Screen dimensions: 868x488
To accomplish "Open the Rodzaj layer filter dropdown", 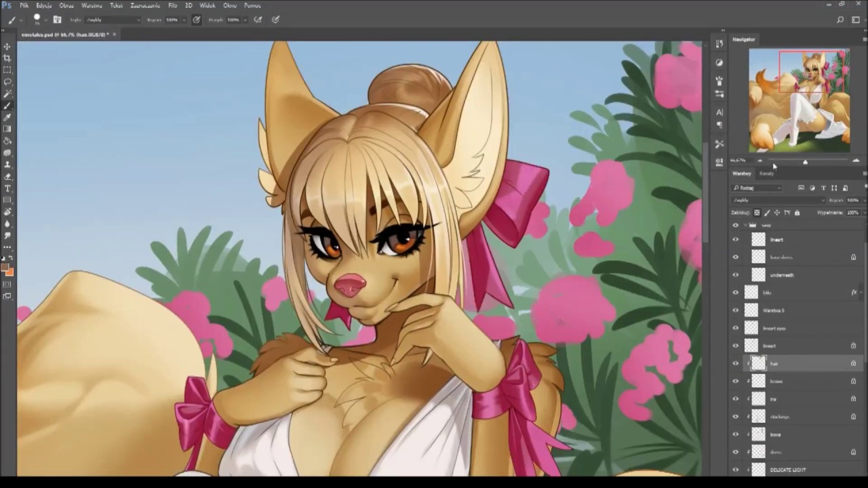I will click(757, 188).
